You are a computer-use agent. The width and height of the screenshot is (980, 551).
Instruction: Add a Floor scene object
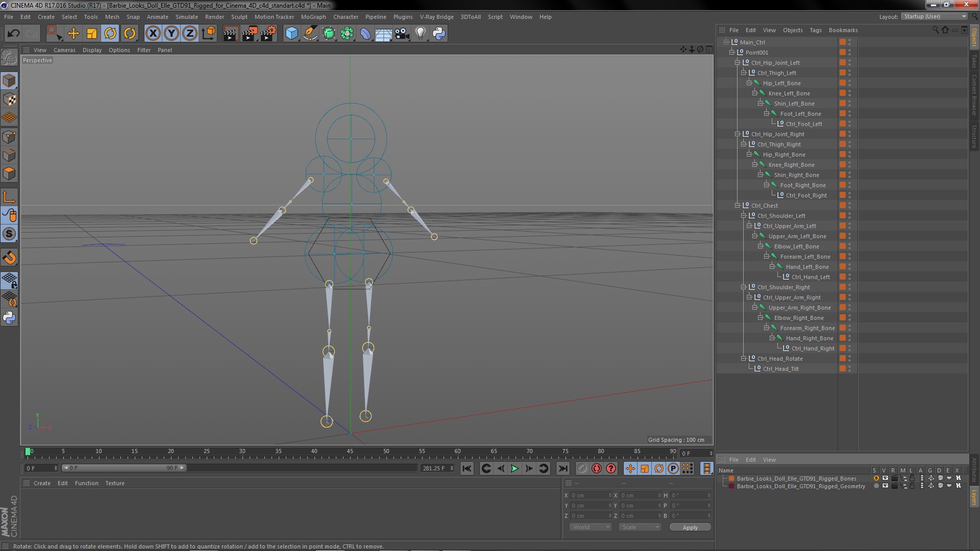[383, 34]
